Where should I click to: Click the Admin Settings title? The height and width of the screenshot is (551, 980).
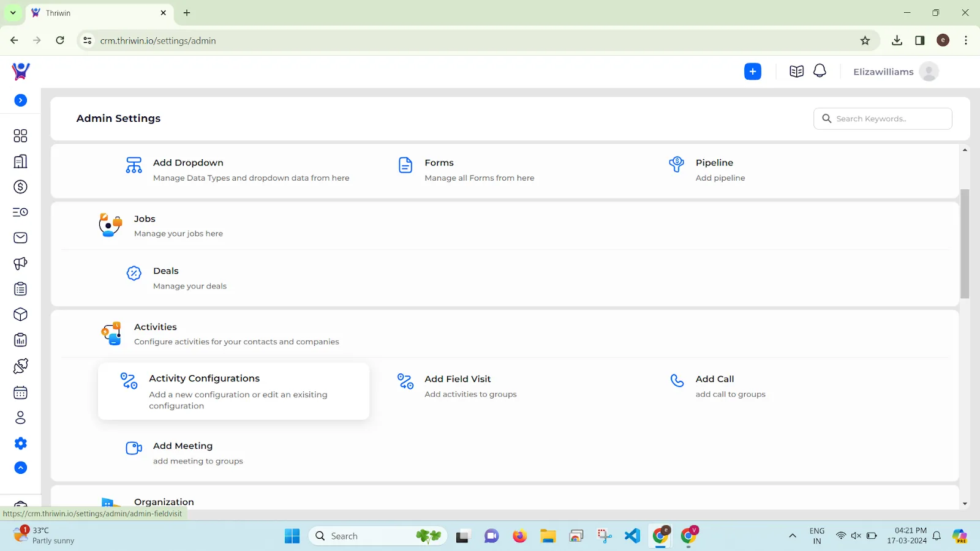click(118, 118)
